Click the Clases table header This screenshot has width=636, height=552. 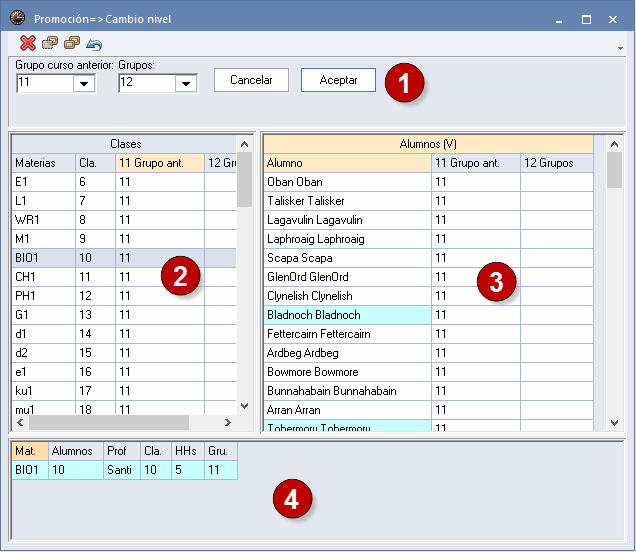(x=125, y=144)
